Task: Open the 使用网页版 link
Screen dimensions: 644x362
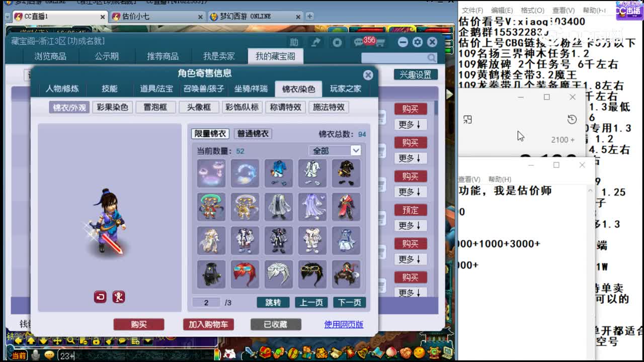Action: pyautogui.click(x=344, y=325)
